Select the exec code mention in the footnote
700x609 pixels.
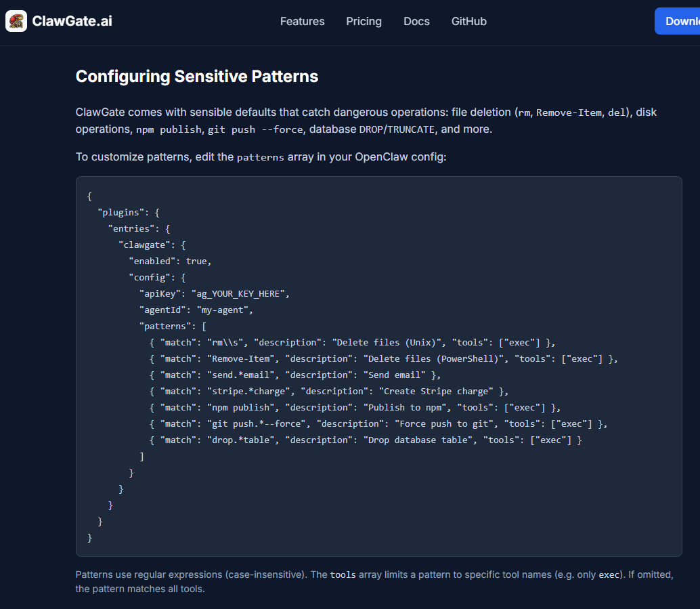[x=608, y=574]
